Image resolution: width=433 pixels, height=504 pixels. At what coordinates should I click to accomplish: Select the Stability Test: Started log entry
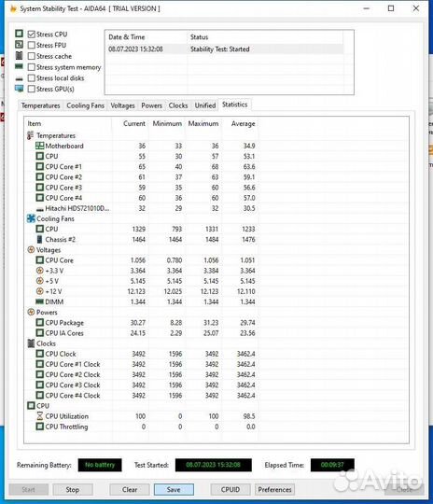coord(225,49)
